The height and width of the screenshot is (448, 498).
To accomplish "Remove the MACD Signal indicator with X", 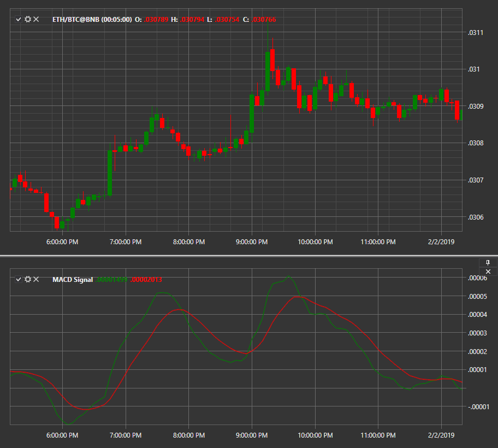I will tap(36, 279).
